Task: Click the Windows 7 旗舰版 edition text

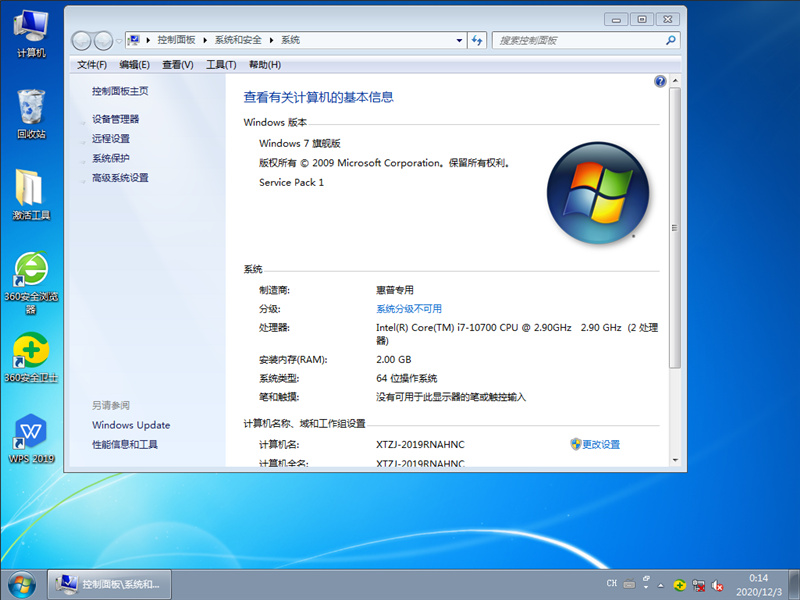Action: coord(299,143)
